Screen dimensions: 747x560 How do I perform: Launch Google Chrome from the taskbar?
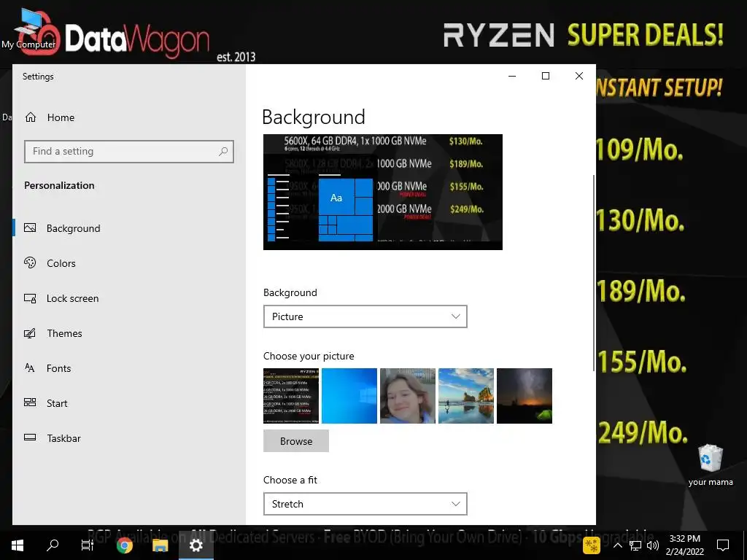click(124, 545)
